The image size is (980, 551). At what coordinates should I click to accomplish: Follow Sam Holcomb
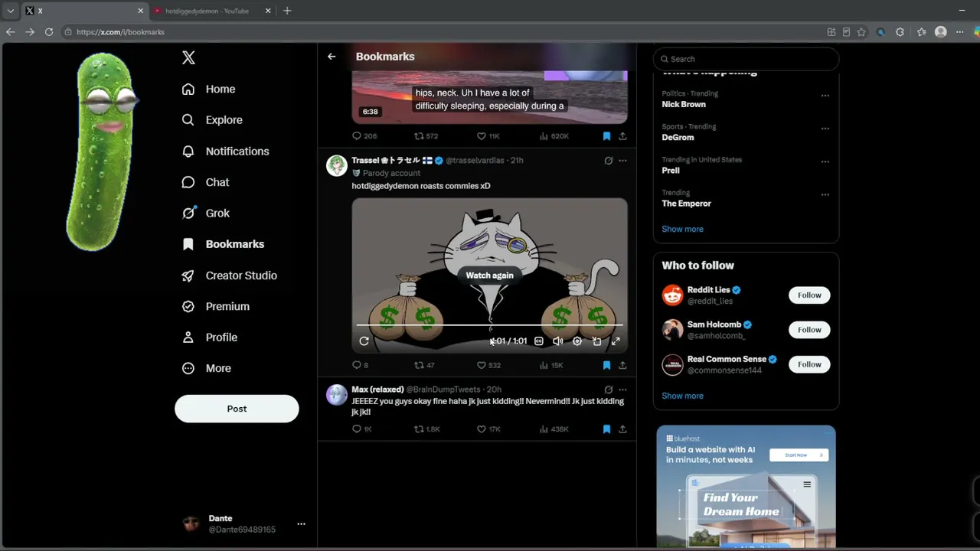click(x=809, y=330)
